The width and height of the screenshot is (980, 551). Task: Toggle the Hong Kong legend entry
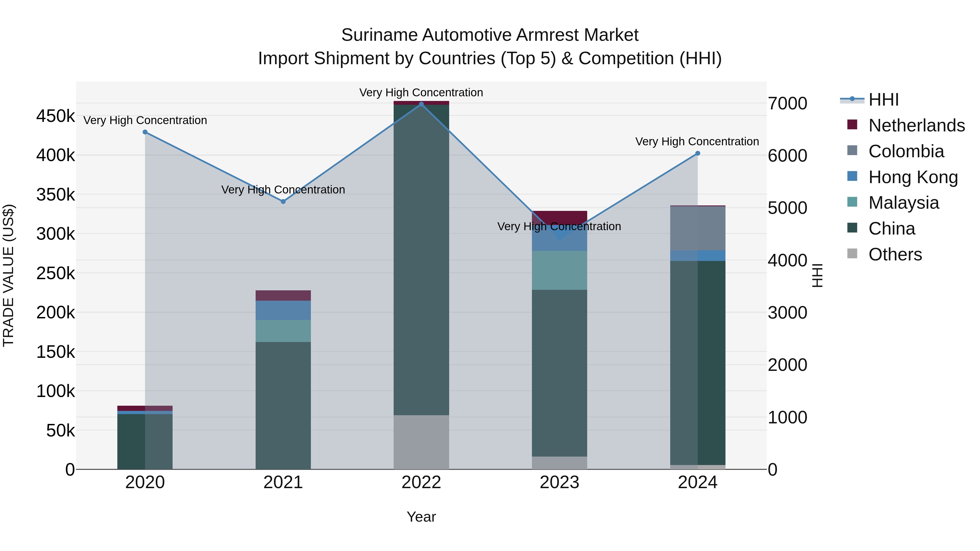[902, 177]
